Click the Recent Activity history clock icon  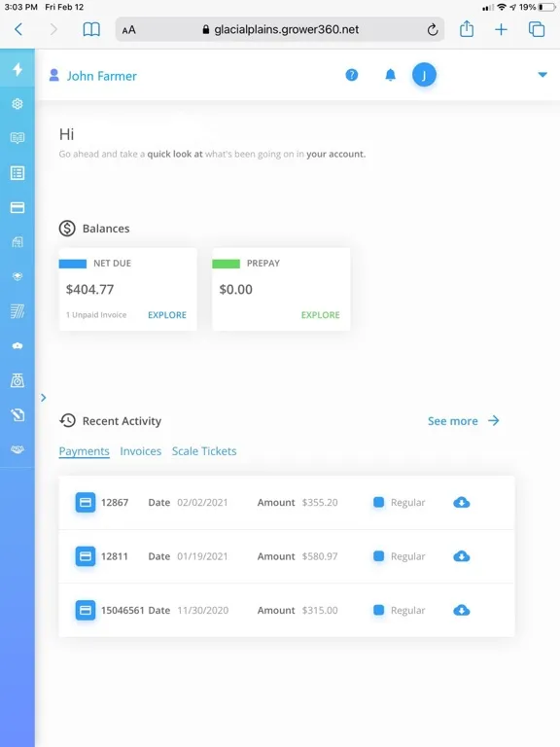coord(67,420)
